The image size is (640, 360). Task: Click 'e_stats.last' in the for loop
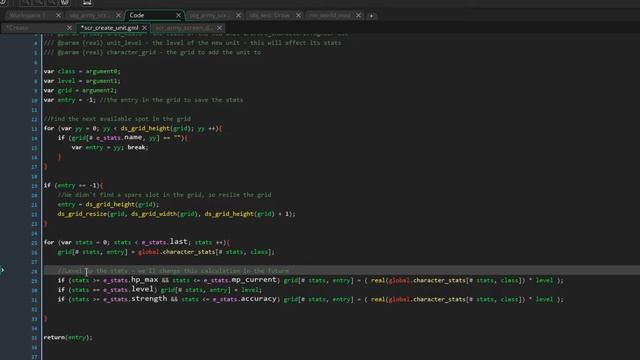[x=164, y=242]
